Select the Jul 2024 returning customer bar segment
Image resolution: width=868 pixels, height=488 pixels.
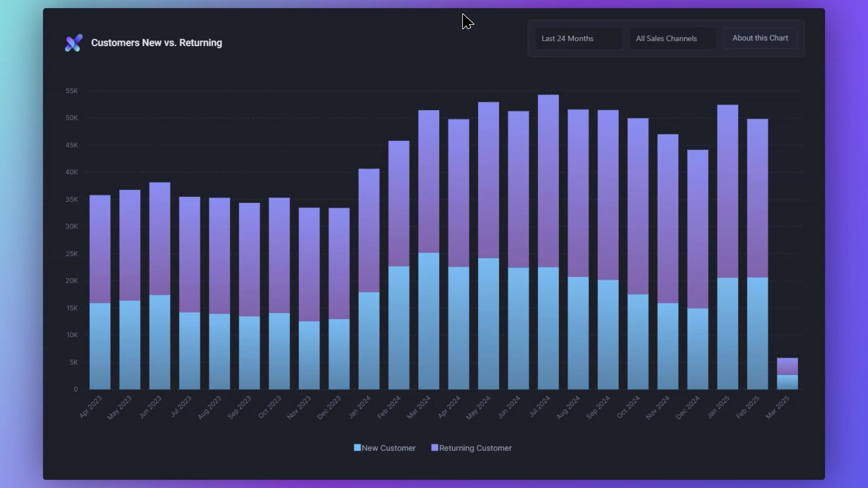click(548, 181)
